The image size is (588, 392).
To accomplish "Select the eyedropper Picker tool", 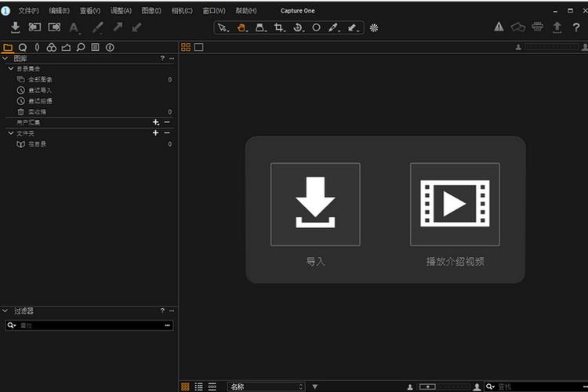I will 333,27.
